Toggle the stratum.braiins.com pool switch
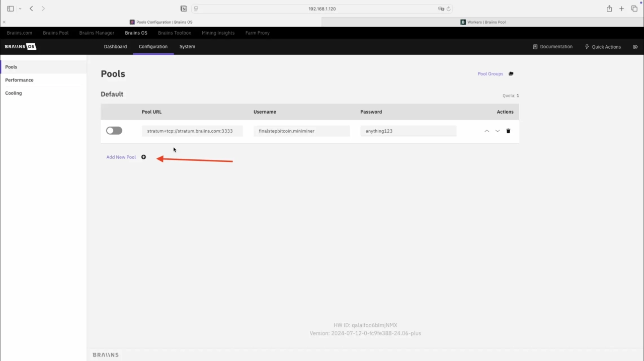This screenshot has height=361, width=644. click(x=114, y=131)
